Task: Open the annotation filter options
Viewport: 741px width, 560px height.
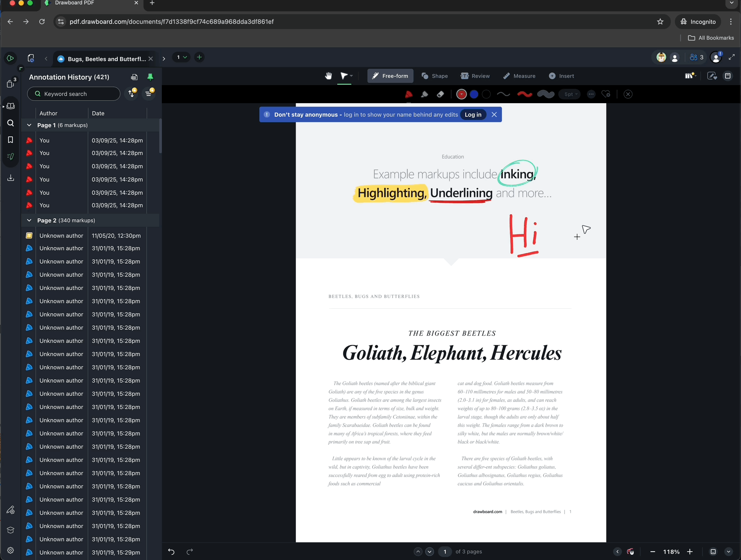Action: 149,93
